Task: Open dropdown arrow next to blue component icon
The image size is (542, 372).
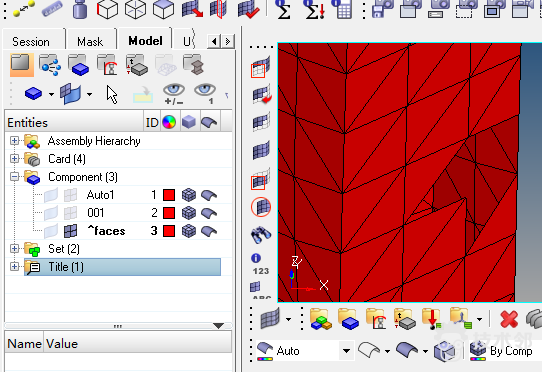Action: pyautogui.click(x=51, y=94)
